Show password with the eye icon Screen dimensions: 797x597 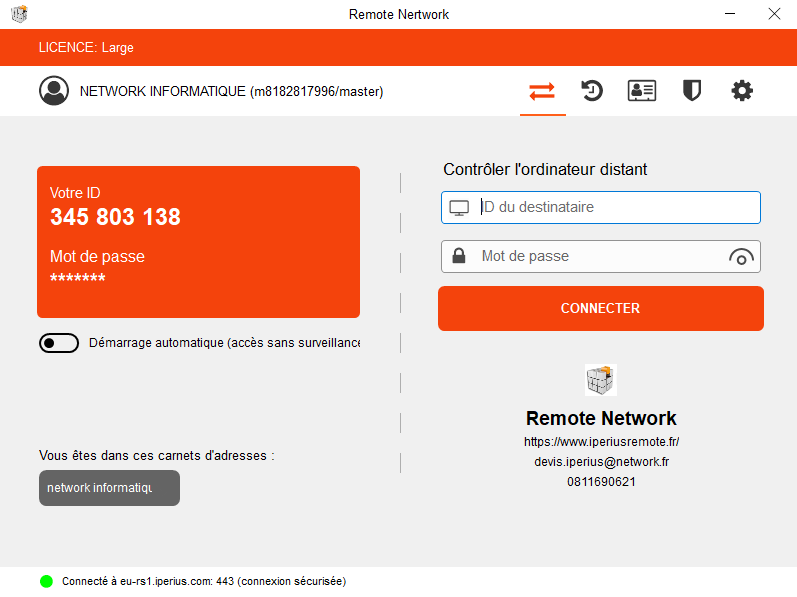pos(741,257)
